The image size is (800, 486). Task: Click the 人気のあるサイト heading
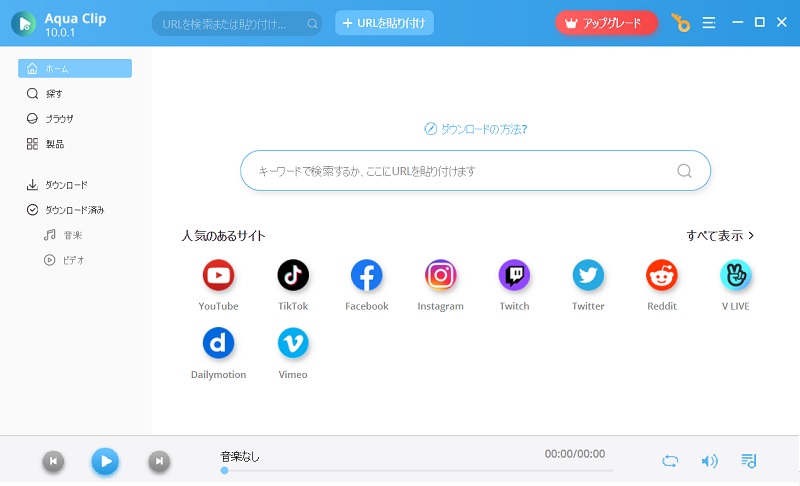[x=223, y=236]
